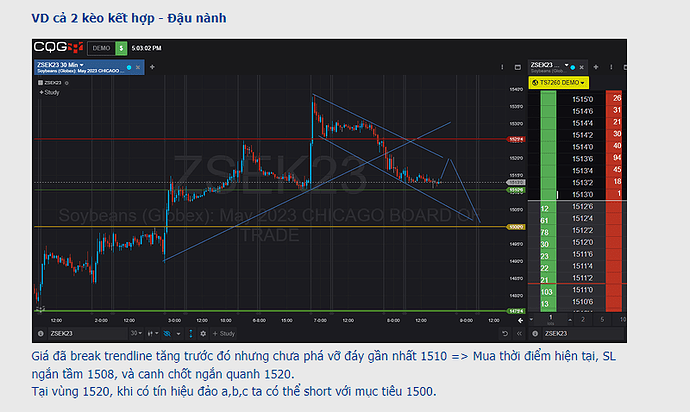Click the ZSEK23 symbol input field

(x=87, y=334)
